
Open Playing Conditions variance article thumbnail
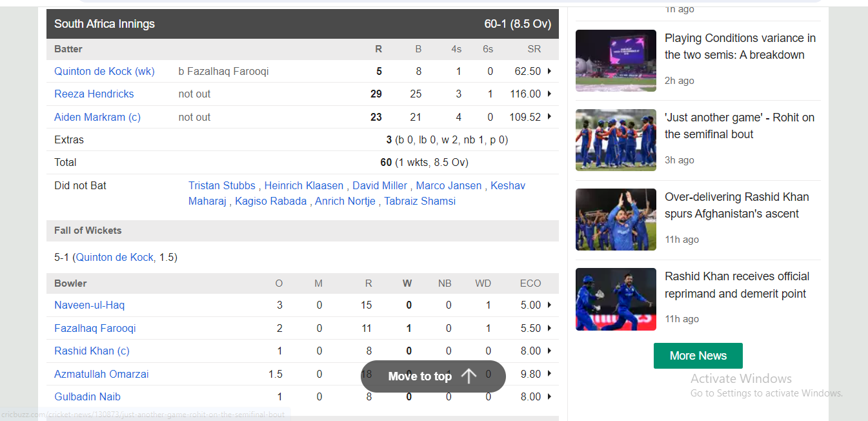click(x=616, y=61)
